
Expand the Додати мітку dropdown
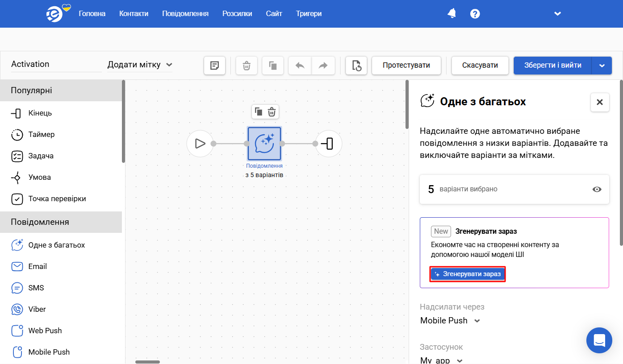(x=140, y=65)
